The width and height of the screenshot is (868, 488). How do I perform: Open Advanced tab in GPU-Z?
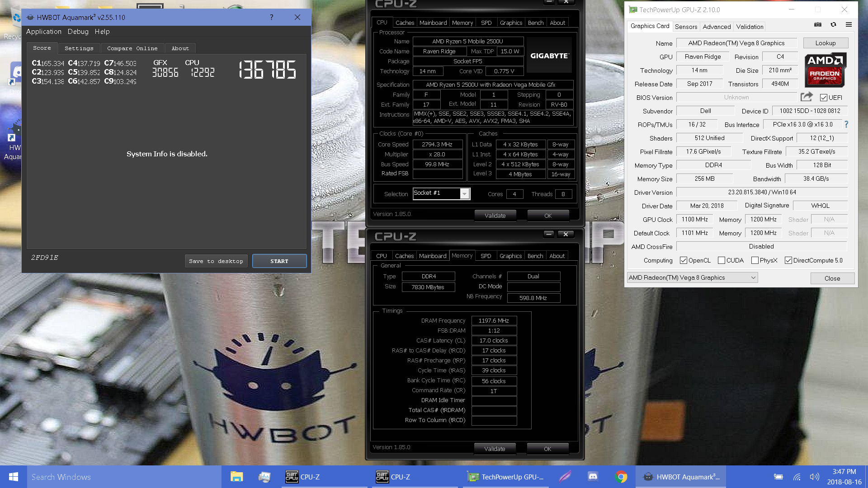point(717,27)
